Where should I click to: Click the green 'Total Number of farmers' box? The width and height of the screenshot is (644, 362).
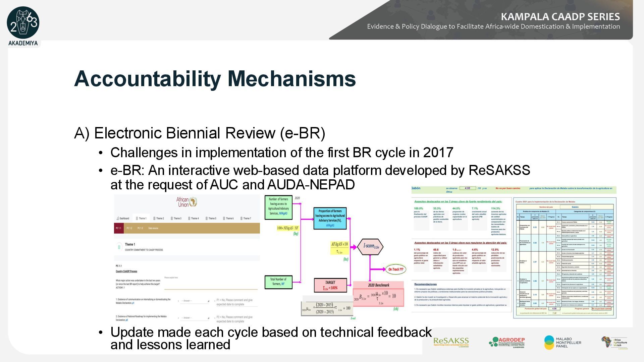(278, 282)
